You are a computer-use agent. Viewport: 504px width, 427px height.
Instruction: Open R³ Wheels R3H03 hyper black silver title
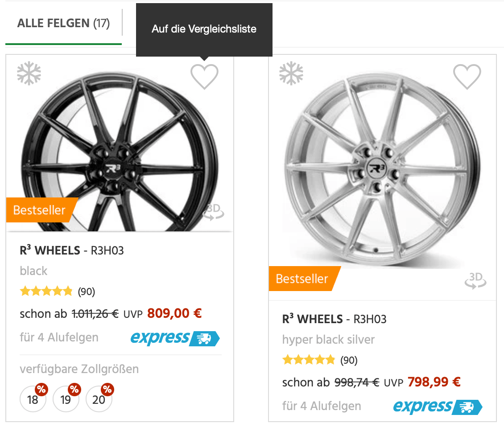334,319
